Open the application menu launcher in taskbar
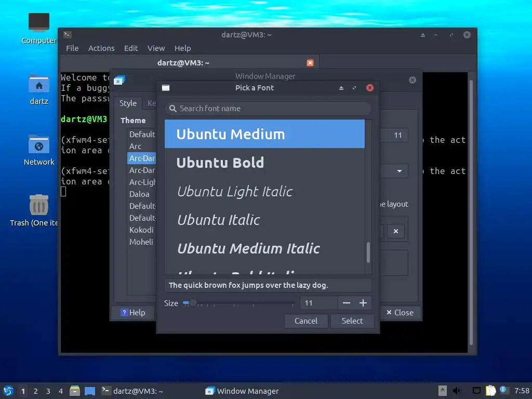The width and height of the screenshot is (532, 399). [x=8, y=391]
